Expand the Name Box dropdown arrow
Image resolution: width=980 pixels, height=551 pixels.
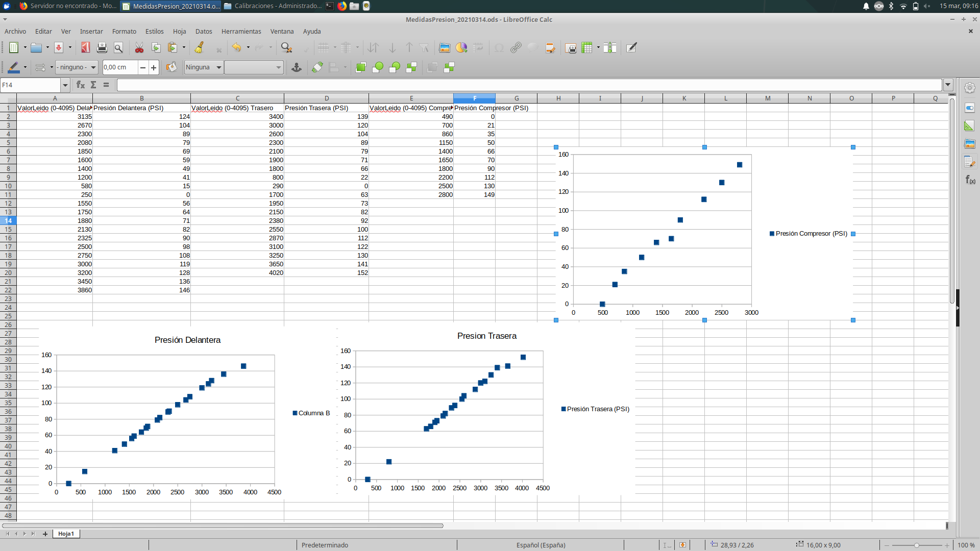pos(65,85)
